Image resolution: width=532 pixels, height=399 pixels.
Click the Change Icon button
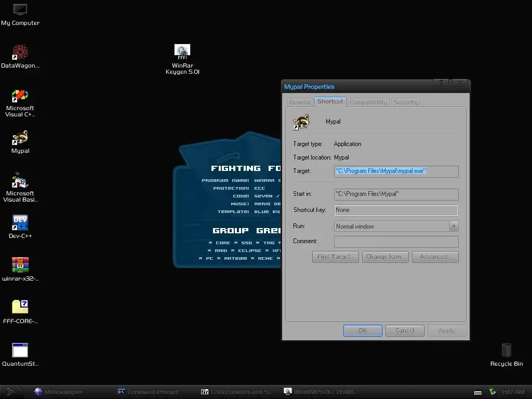pos(385,257)
